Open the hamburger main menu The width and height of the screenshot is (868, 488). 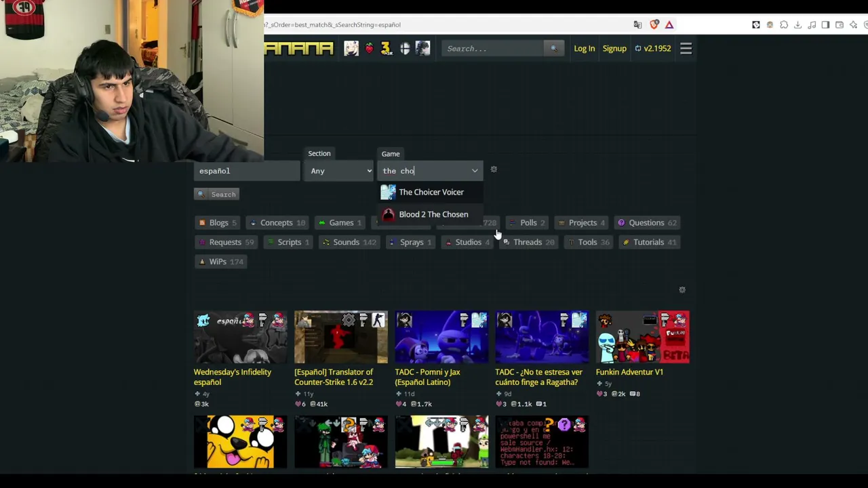686,48
